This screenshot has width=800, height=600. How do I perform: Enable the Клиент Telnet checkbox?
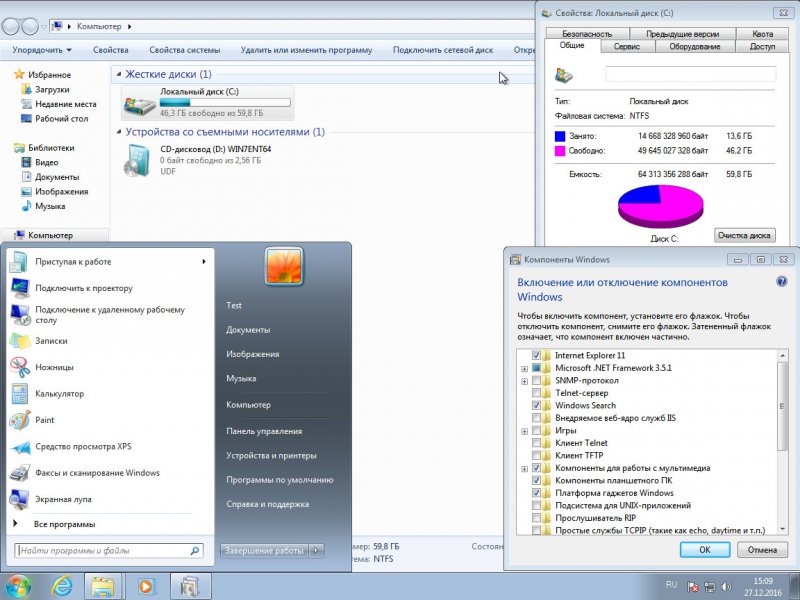click(x=536, y=443)
